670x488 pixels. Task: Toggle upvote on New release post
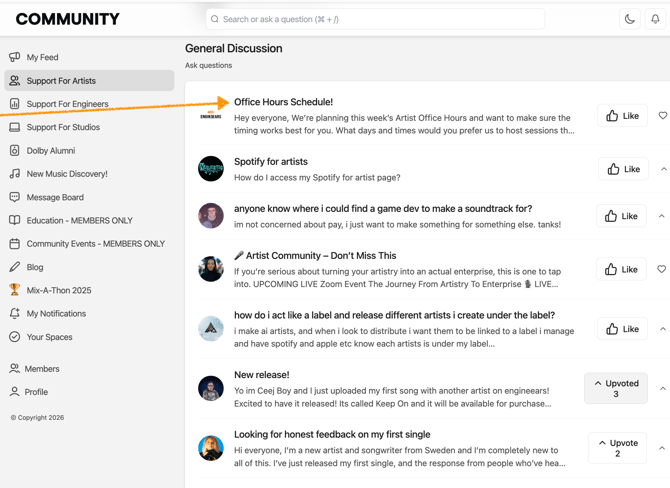(615, 388)
